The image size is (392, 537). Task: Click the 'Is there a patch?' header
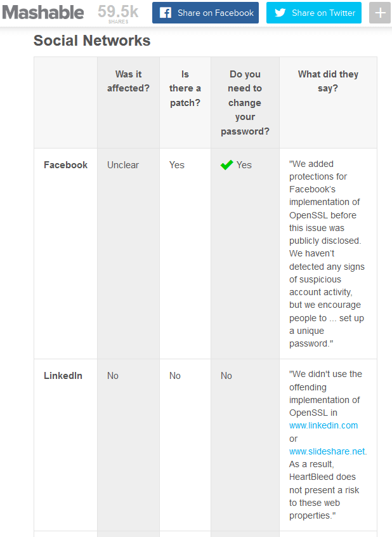point(185,88)
